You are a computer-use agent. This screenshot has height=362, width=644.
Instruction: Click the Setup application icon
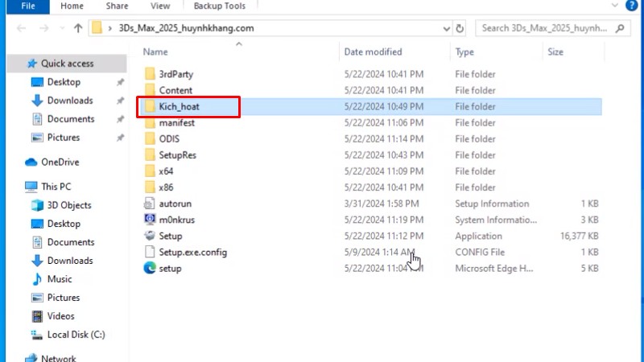pos(149,236)
